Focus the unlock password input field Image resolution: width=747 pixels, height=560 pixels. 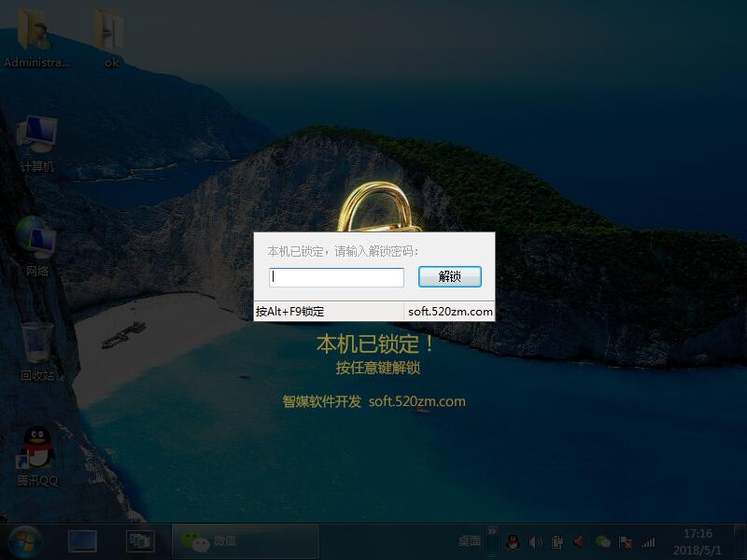[x=336, y=277]
